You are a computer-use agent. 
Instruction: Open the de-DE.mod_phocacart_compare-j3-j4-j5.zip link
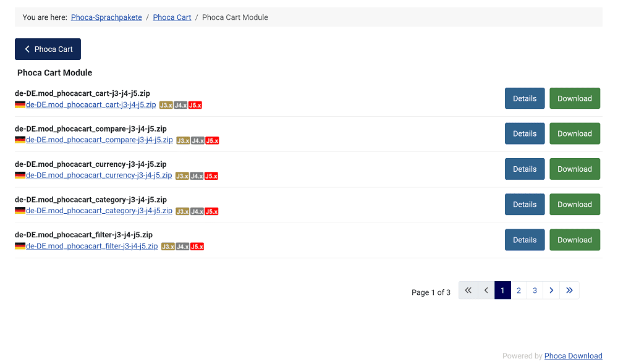(x=99, y=140)
